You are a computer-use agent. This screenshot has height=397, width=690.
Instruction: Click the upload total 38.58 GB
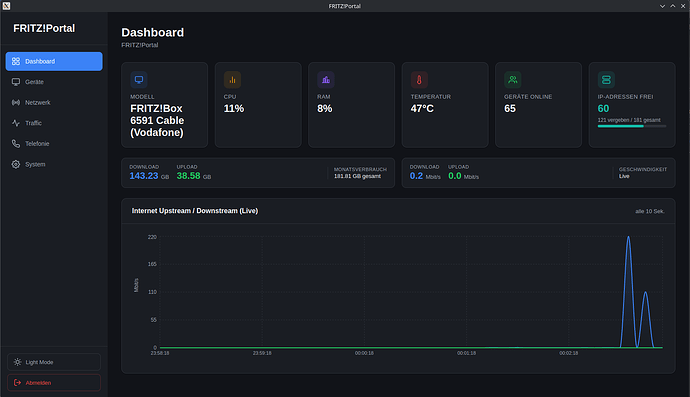click(194, 176)
